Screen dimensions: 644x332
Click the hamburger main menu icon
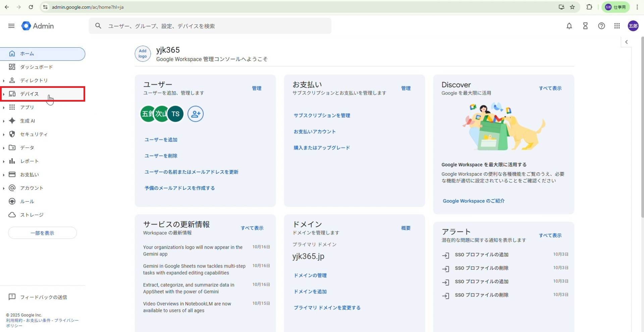pyautogui.click(x=11, y=26)
